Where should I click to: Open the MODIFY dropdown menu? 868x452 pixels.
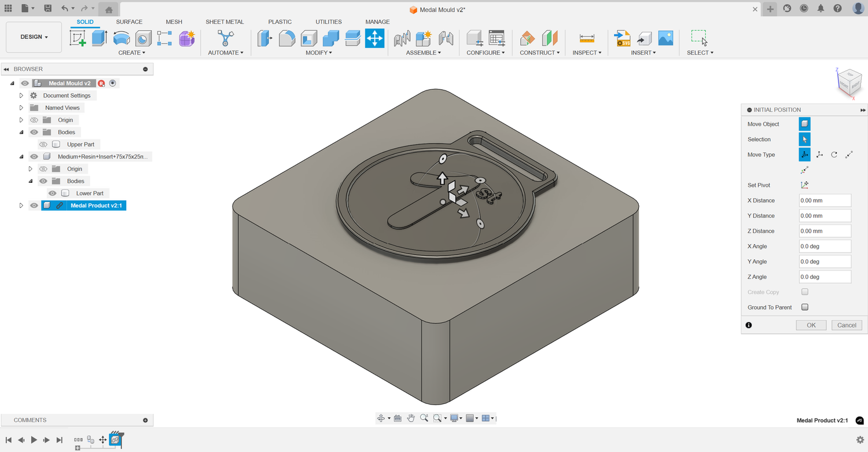tap(319, 53)
